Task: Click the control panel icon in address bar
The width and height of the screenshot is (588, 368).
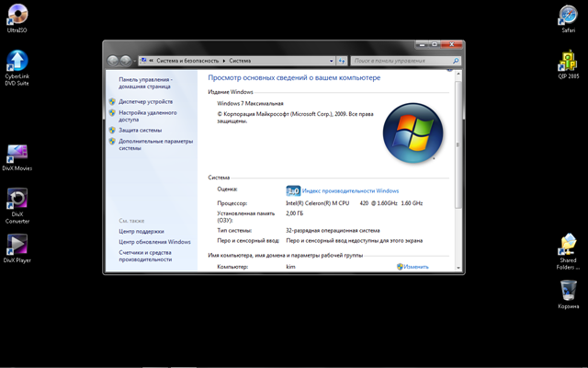Action: coord(143,61)
